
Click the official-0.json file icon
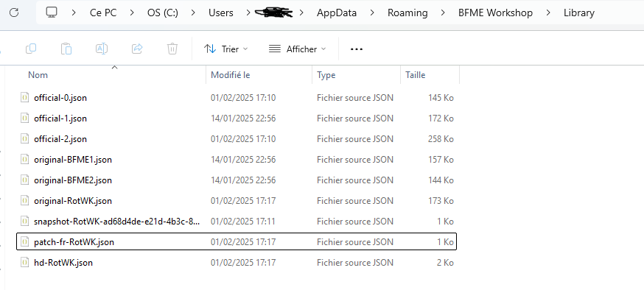click(25, 98)
